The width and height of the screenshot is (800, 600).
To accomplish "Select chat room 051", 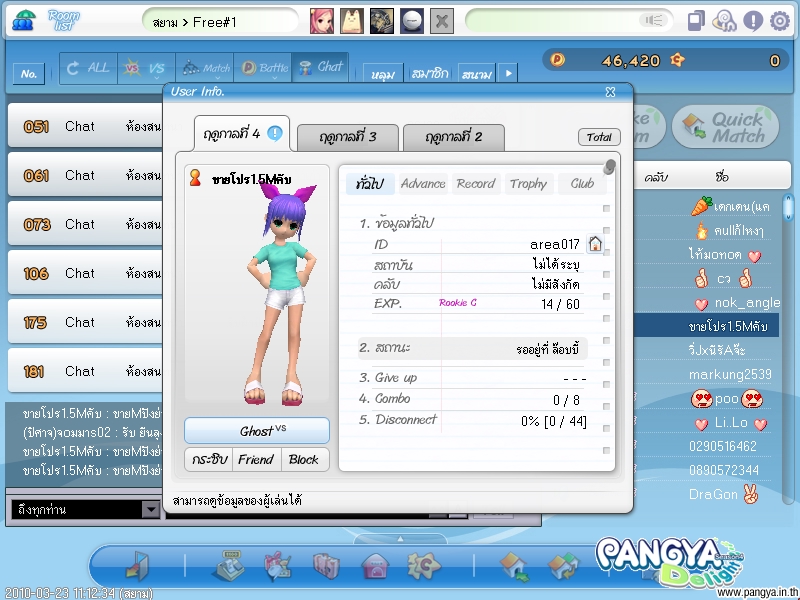I will tap(86, 126).
